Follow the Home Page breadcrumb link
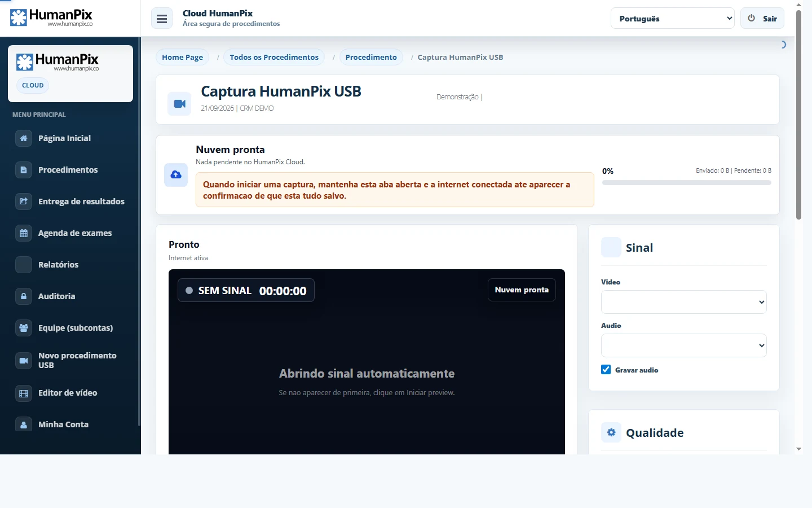Screen dimensions: 812x508 click(x=182, y=57)
